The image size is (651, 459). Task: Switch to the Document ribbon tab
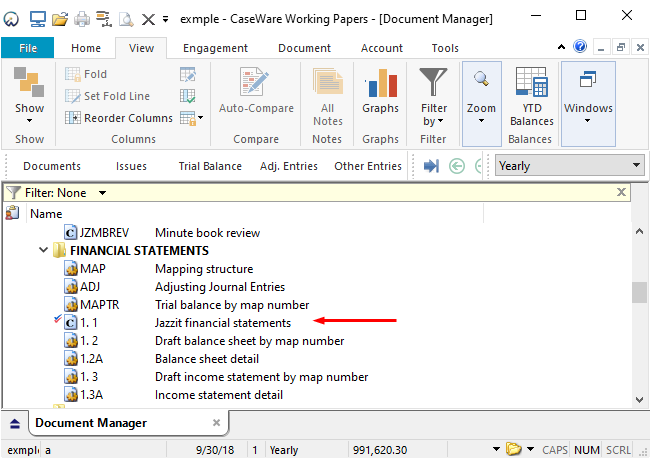304,48
